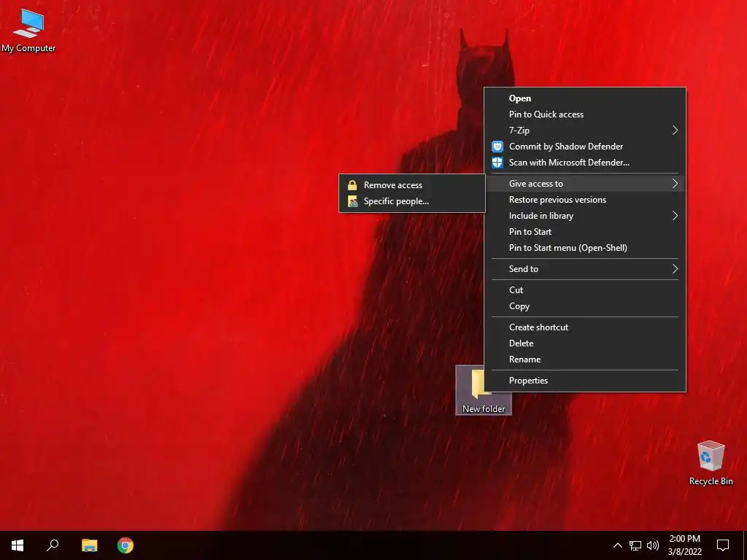Image resolution: width=747 pixels, height=560 pixels.
Task: Choose Copy from the context menu
Action: (585, 306)
